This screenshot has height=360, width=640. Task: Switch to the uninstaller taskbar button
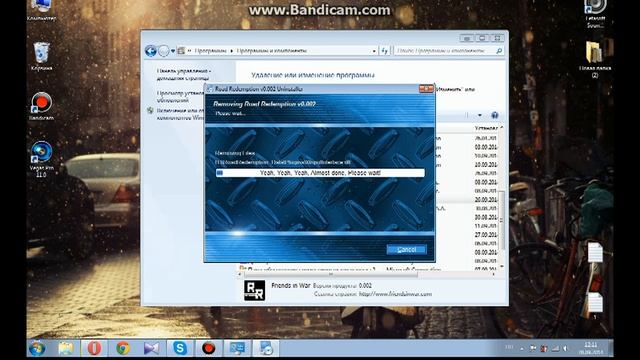coord(266,348)
